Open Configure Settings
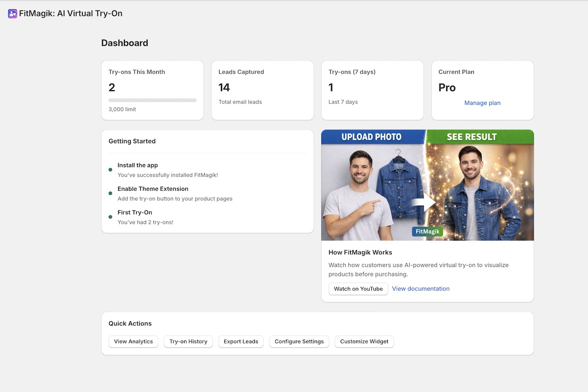588x392 pixels. pos(299,342)
